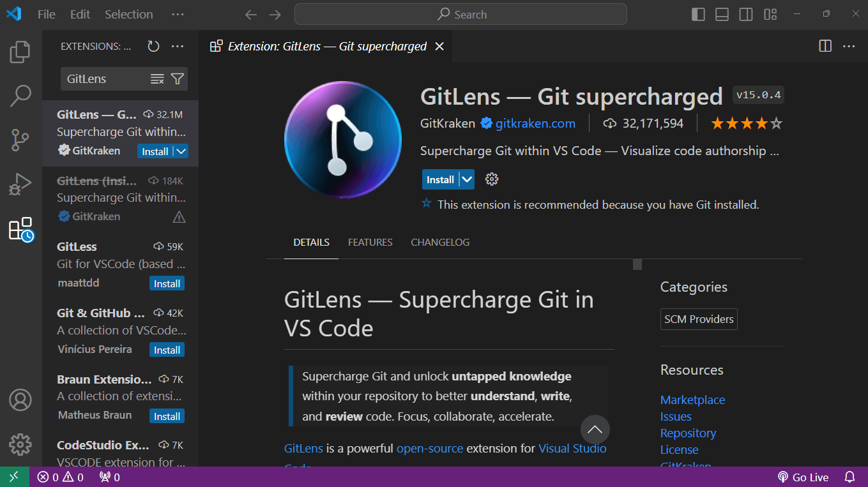868x487 pixels.
Task: Toggle the Secondary Side Bar
Action: (745, 13)
